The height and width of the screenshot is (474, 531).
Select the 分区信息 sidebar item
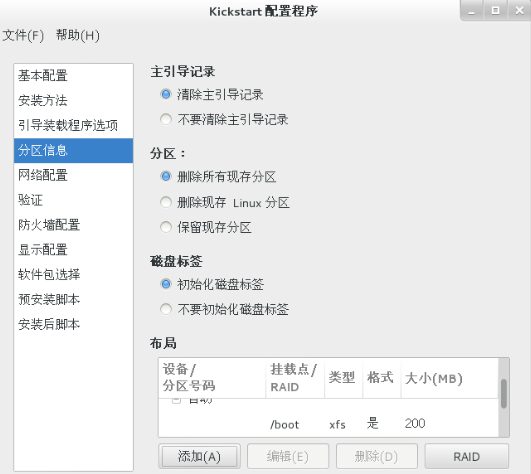coord(73,150)
